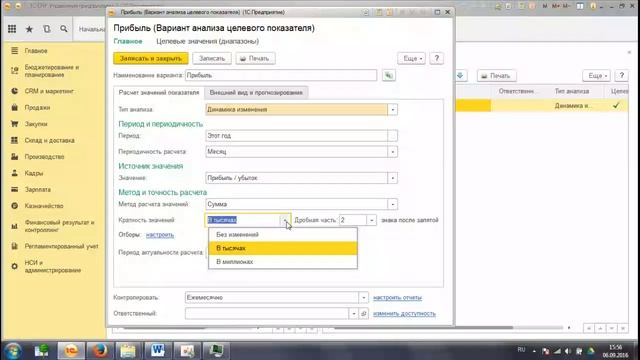Open CRM и маркетинг section
Image resolution: width=640 pixels, height=360 pixels.
(49, 91)
